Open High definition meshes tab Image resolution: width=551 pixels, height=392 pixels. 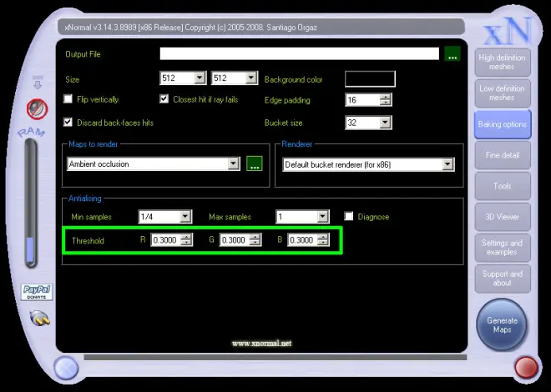pyautogui.click(x=502, y=62)
